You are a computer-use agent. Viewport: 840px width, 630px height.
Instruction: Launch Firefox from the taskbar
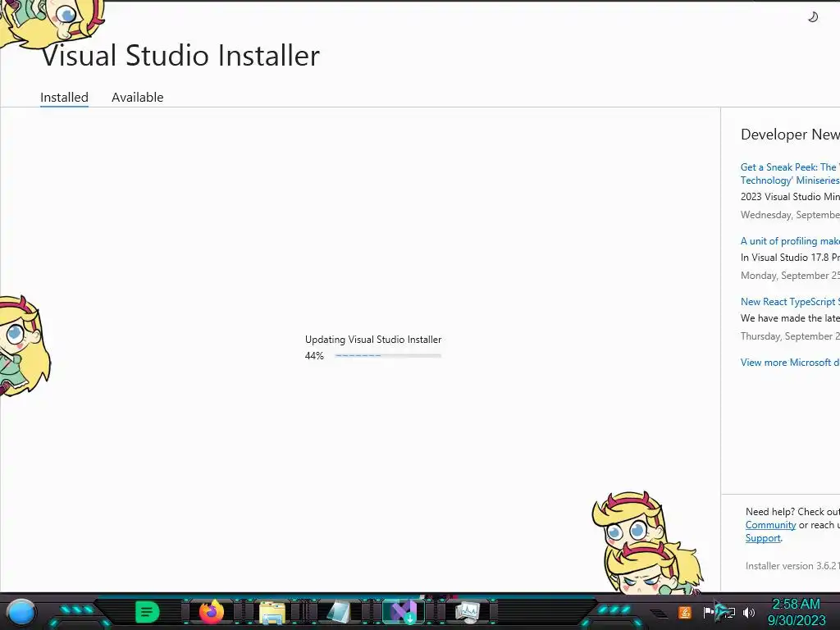click(x=212, y=612)
